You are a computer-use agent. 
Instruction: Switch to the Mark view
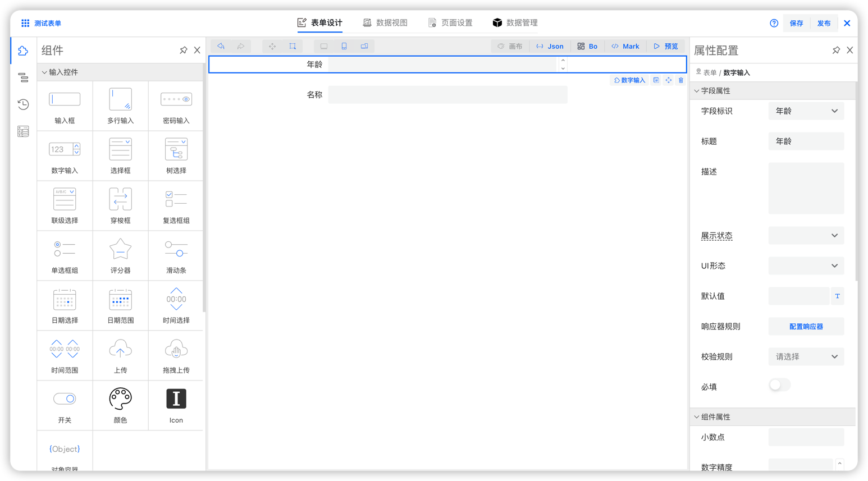[625, 47]
